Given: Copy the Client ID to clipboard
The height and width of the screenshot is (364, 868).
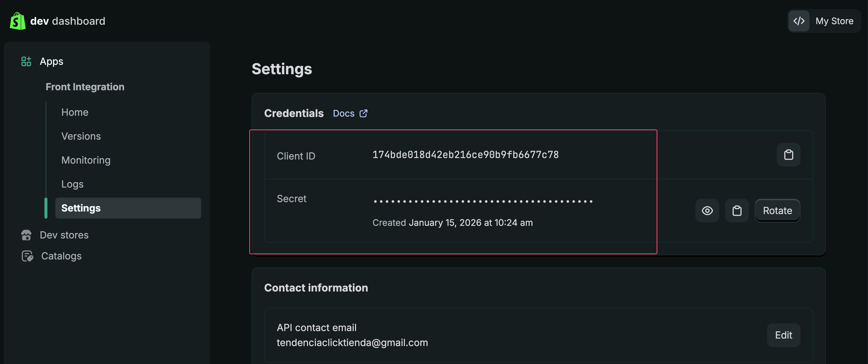Looking at the screenshot, I should (788, 155).
